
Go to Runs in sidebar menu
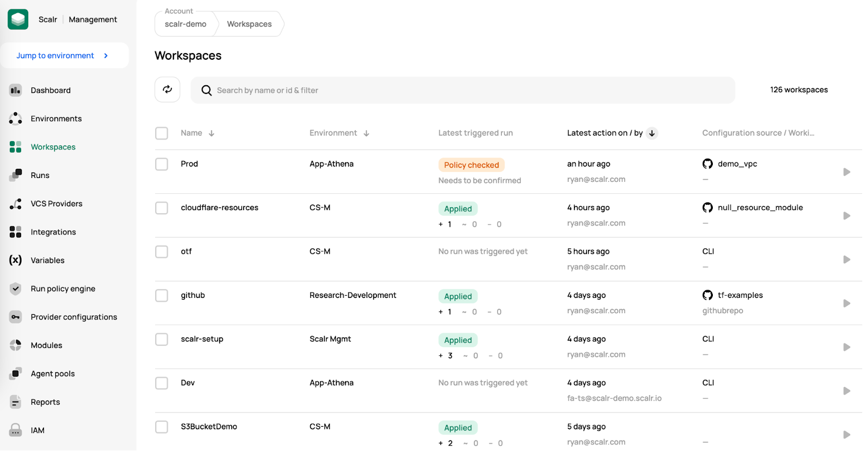point(40,175)
